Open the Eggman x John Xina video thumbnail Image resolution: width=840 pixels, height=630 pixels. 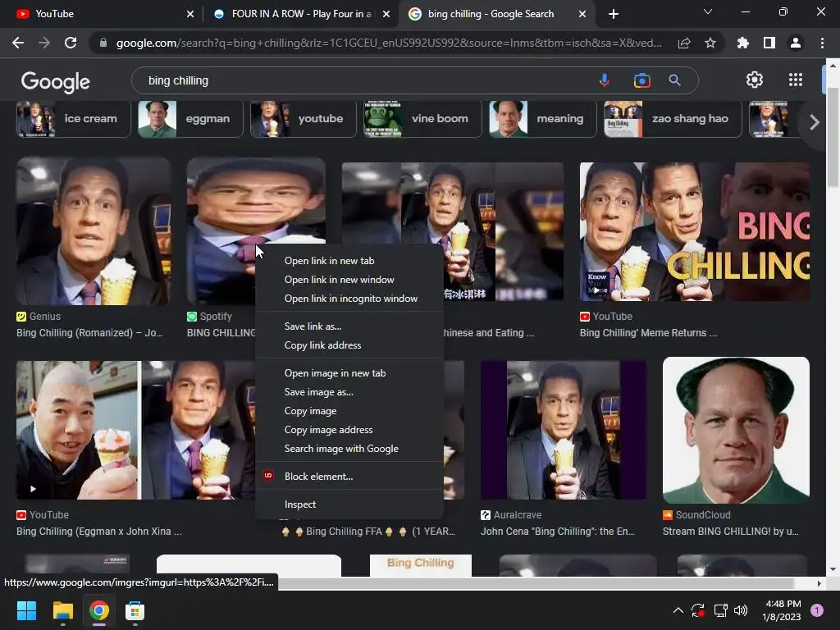pos(136,430)
